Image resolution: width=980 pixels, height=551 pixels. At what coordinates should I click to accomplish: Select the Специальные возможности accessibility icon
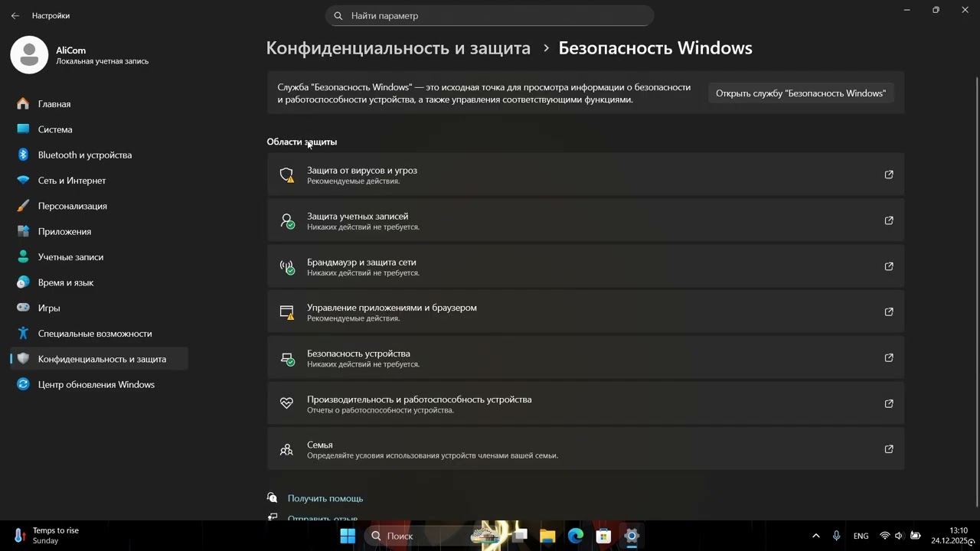click(23, 334)
